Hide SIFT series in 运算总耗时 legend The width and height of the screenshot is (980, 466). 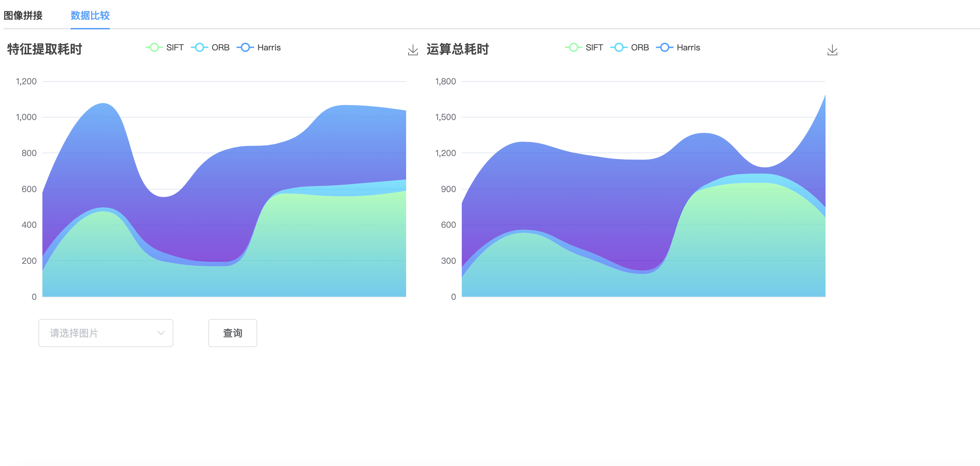coord(594,48)
